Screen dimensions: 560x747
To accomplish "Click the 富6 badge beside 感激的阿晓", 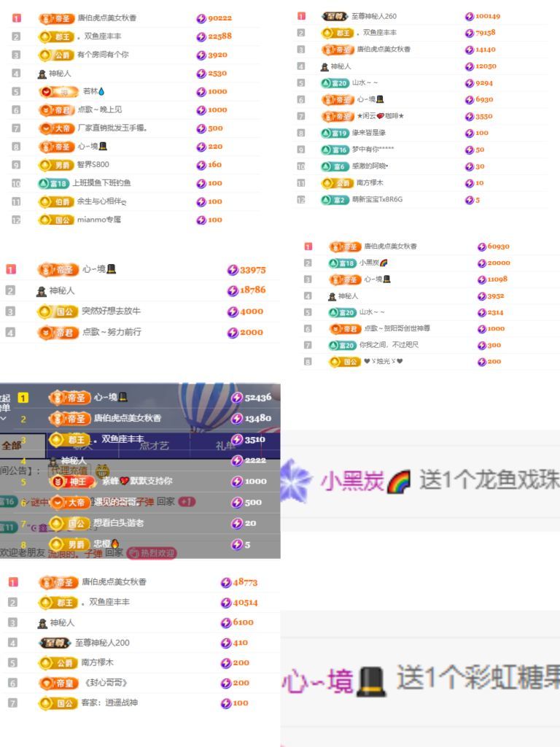I will click(x=335, y=166).
